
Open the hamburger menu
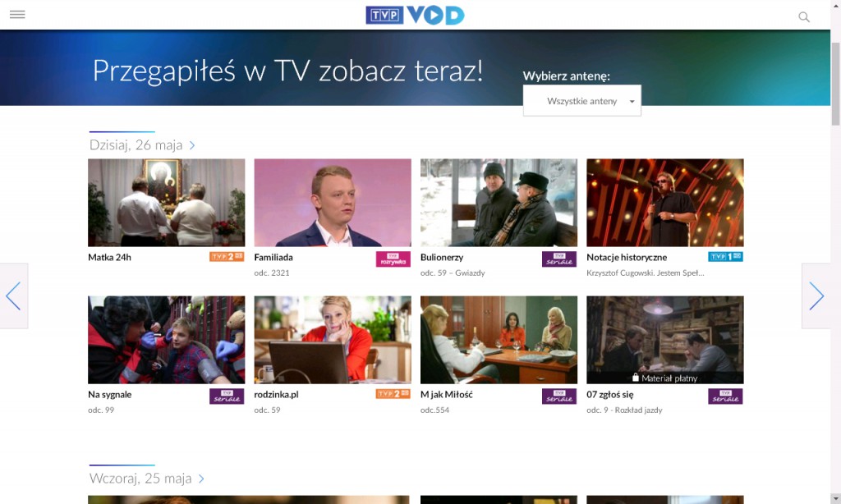pos(17,15)
